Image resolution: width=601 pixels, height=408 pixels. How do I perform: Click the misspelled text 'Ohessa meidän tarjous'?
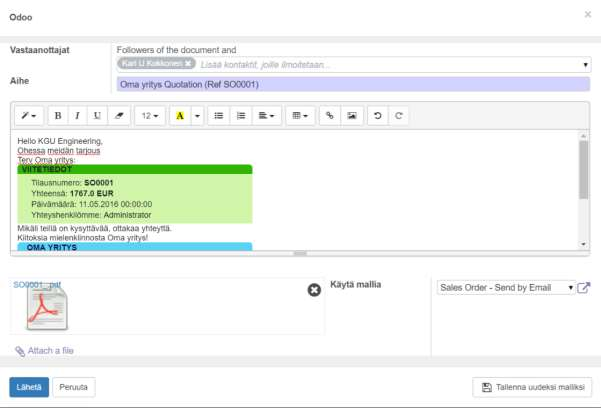click(59, 151)
